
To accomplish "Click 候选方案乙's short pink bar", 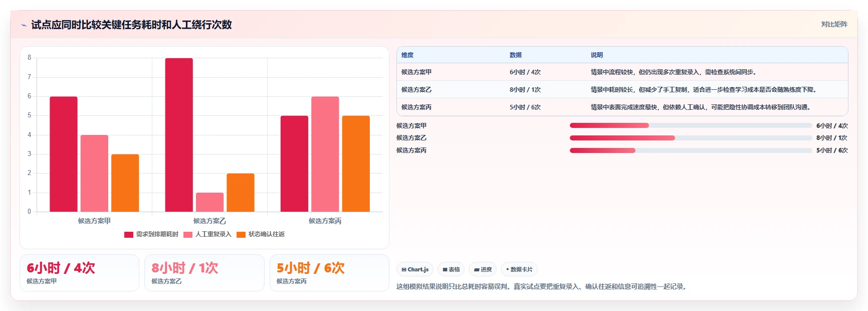I will coord(209,202).
